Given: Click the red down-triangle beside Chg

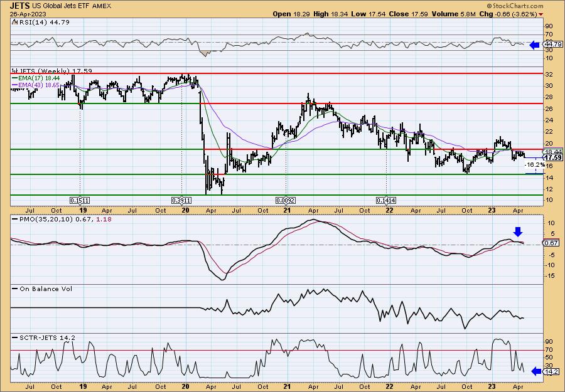Looking at the screenshot, I should point(541,14).
